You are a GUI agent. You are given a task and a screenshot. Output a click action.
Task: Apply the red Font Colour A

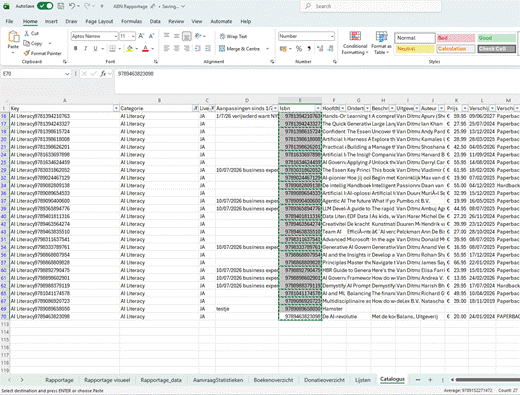coord(145,49)
